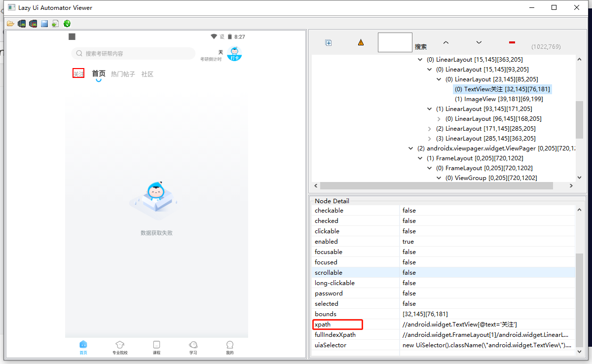The width and height of the screenshot is (592, 364).
Task: Select the 社区 tab in the screenshot
Action: point(147,74)
